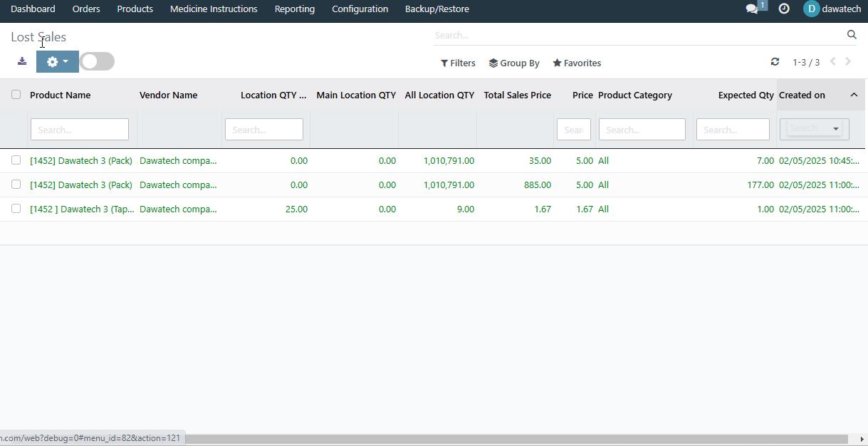Open the gear settings dropdown
The height and width of the screenshot is (446, 868).
(58, 61)
